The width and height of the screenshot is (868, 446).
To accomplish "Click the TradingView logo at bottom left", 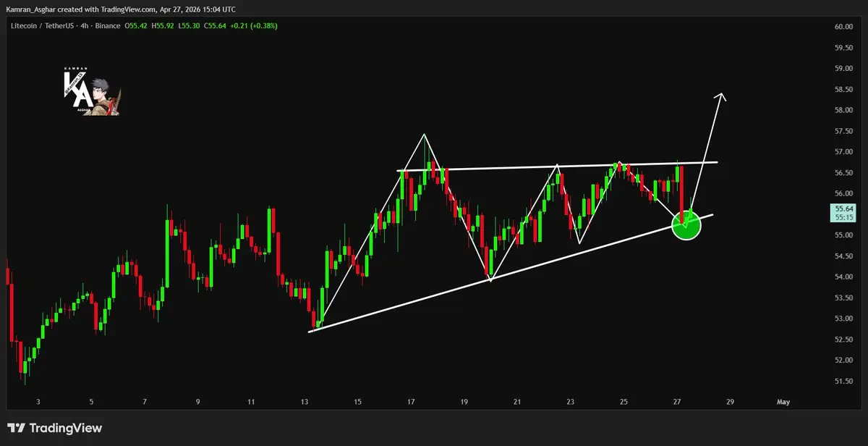I will click(x=55, y=429).
